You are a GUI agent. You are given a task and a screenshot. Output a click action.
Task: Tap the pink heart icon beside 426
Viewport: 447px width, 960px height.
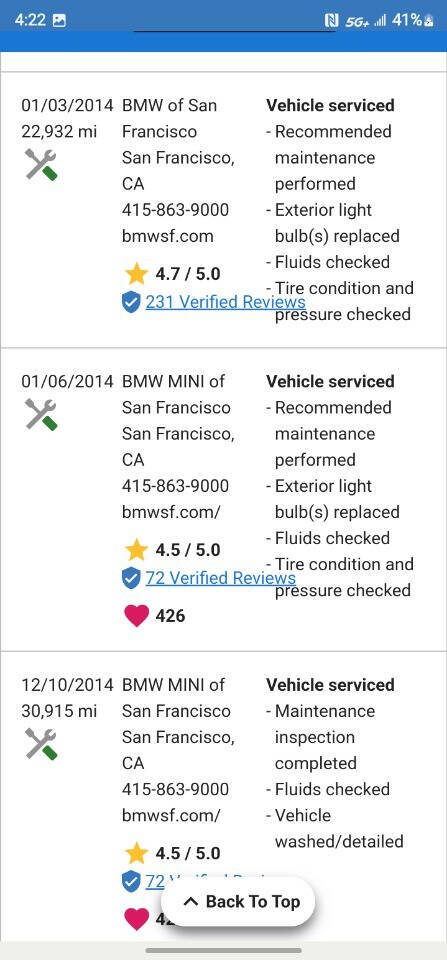tap(137, 616)
